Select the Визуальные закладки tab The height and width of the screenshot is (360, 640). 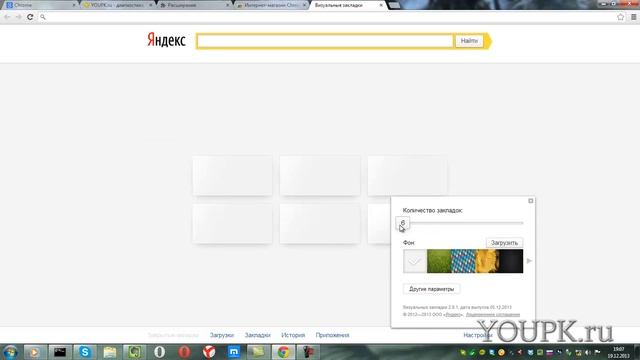coord(346,5)
